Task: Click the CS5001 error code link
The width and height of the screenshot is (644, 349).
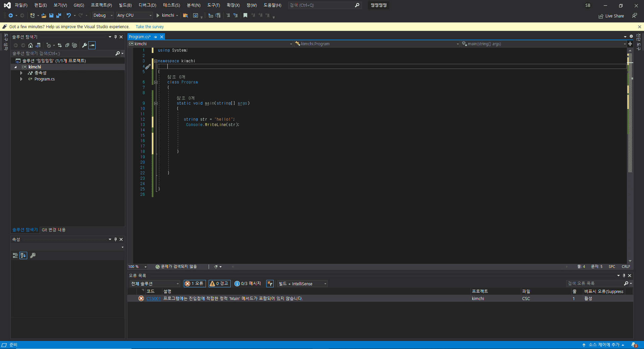Action: coord(153,299)
